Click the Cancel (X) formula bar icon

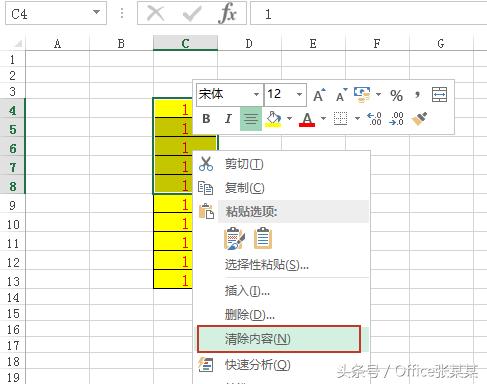click(x=155, y=14)
